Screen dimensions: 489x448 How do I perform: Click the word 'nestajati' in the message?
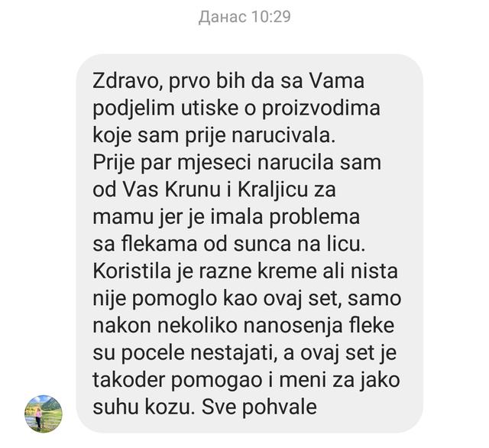230,353
